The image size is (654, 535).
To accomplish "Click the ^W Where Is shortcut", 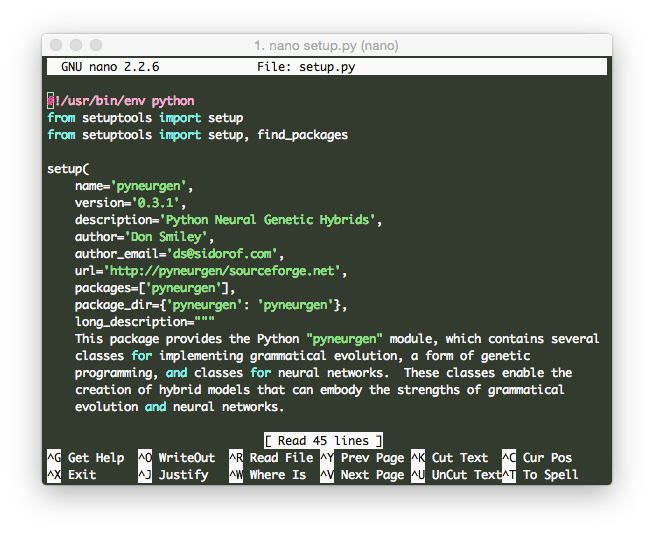I will pos(267,475).
